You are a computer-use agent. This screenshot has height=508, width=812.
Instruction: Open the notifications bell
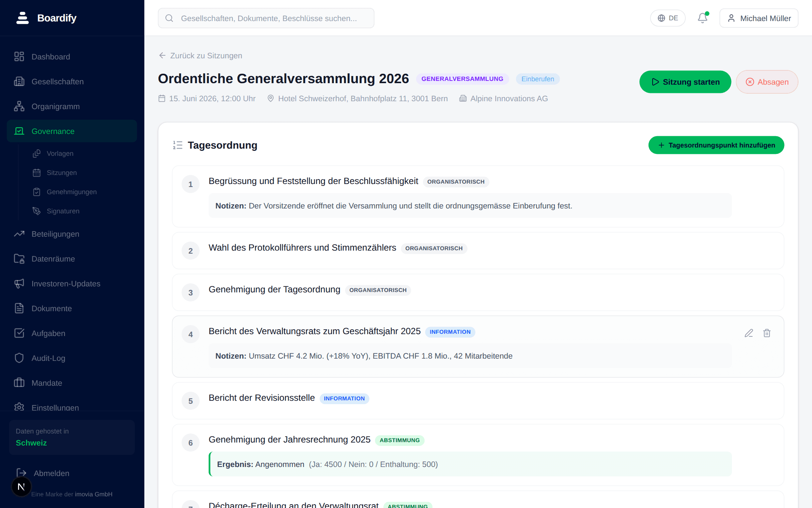click(x=703, y=18)
